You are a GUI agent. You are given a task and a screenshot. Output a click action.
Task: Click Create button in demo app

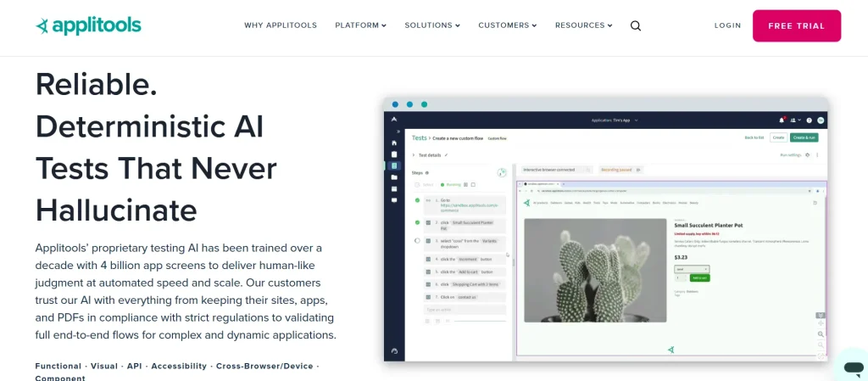tap(779, 137)
